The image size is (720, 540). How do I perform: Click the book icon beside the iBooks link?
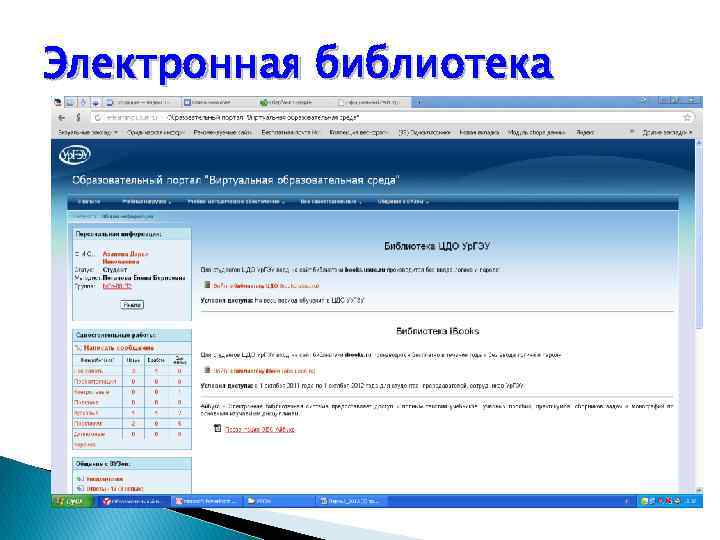207,370
